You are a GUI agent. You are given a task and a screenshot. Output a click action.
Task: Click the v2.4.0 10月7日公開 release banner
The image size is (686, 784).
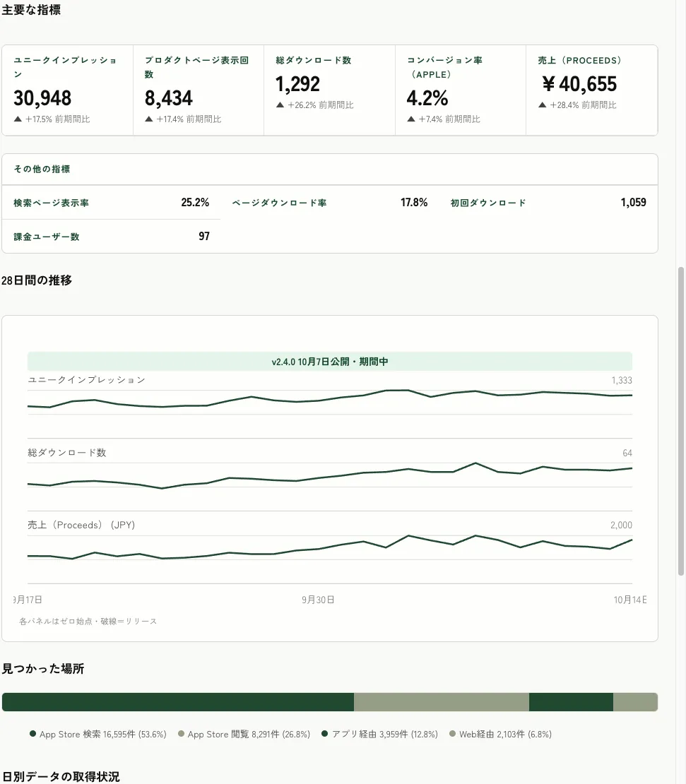[329, 362]
